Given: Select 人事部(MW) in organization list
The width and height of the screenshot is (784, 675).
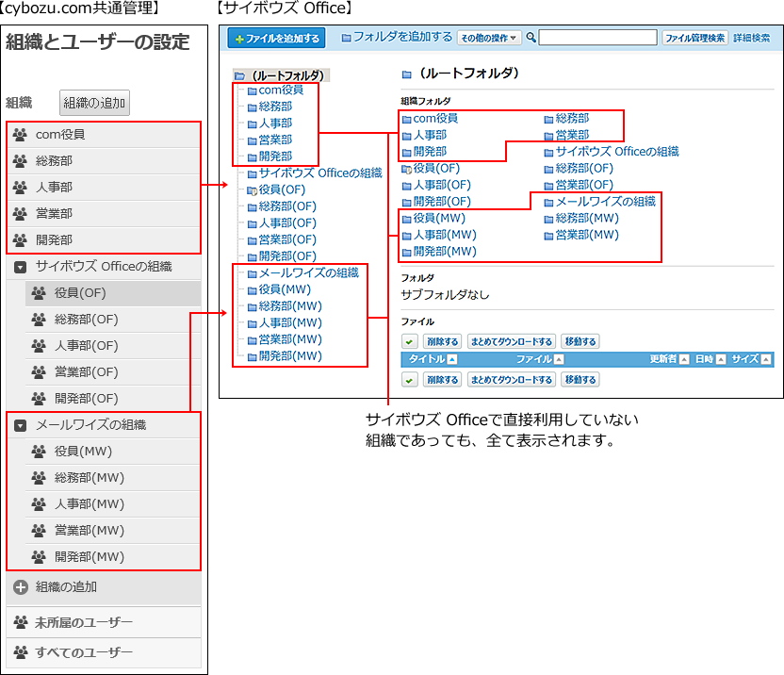Looking at the screenshot, I should (113, 504).
